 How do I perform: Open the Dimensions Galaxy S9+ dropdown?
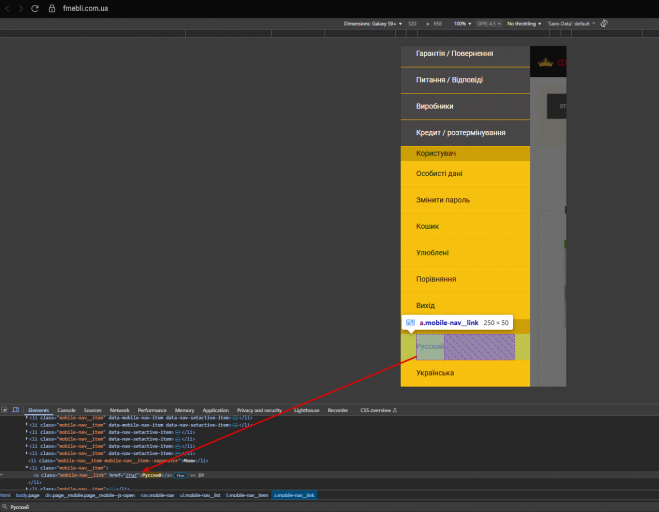[x=372, y=24]
